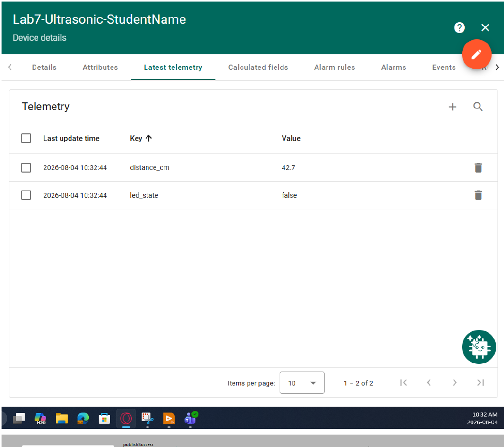Viewport: 504px width, 447px height.
Task: Open the Calculated fields tab
Action: click(x=258, y=67)
